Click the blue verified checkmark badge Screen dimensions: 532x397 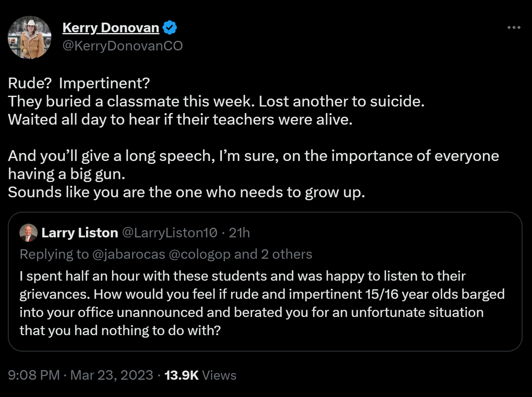tap(170, 28)
